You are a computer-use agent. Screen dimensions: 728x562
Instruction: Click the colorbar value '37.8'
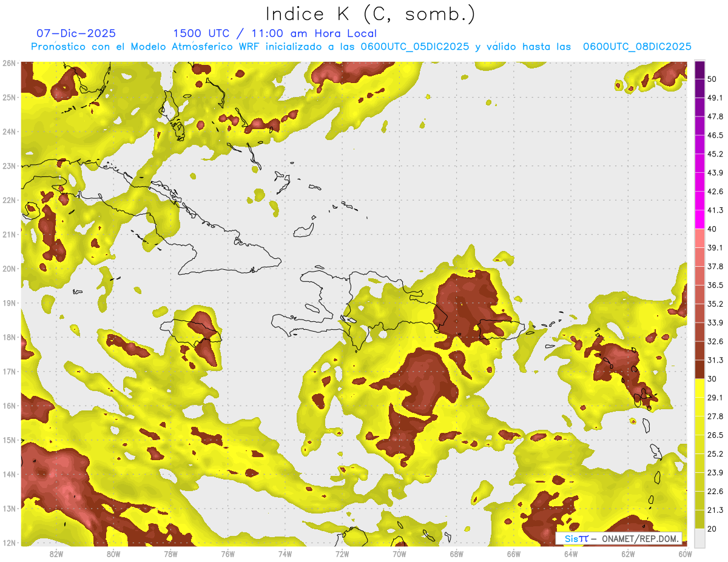point(715,266)
